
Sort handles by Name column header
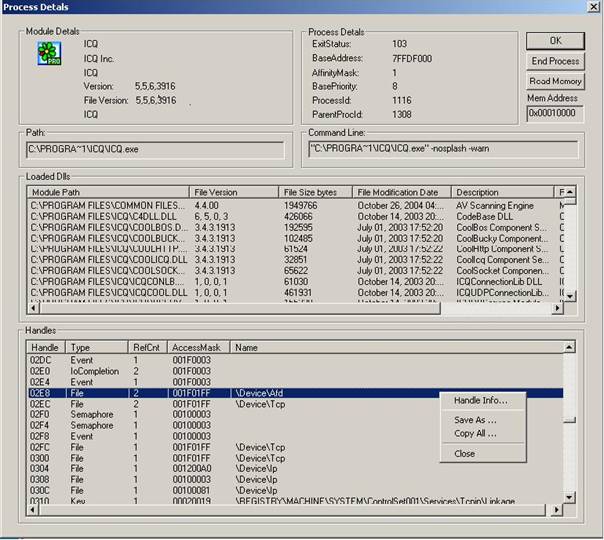(396, 347)
